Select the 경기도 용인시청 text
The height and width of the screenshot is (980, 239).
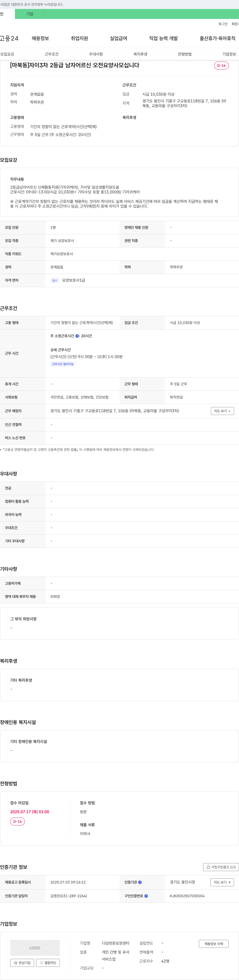point(182,882)
